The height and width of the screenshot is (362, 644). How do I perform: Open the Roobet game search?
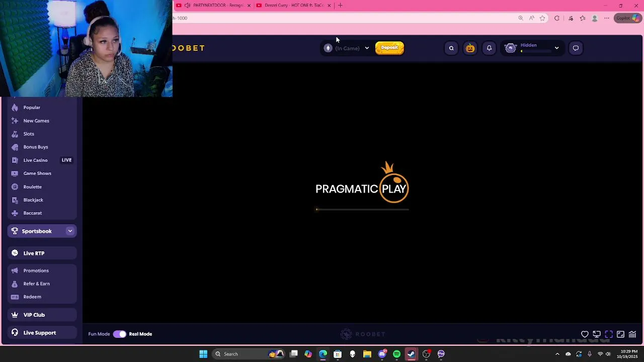click(x=451, y=48)
